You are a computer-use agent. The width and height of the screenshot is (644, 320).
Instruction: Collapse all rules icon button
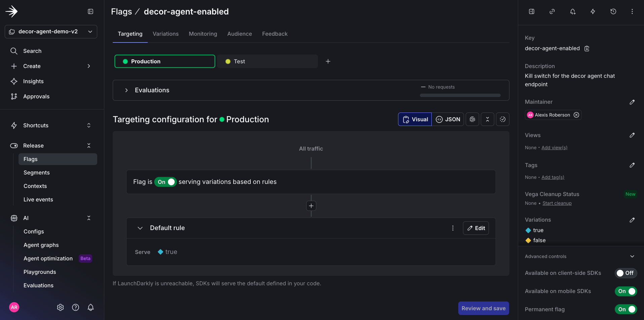488,119
